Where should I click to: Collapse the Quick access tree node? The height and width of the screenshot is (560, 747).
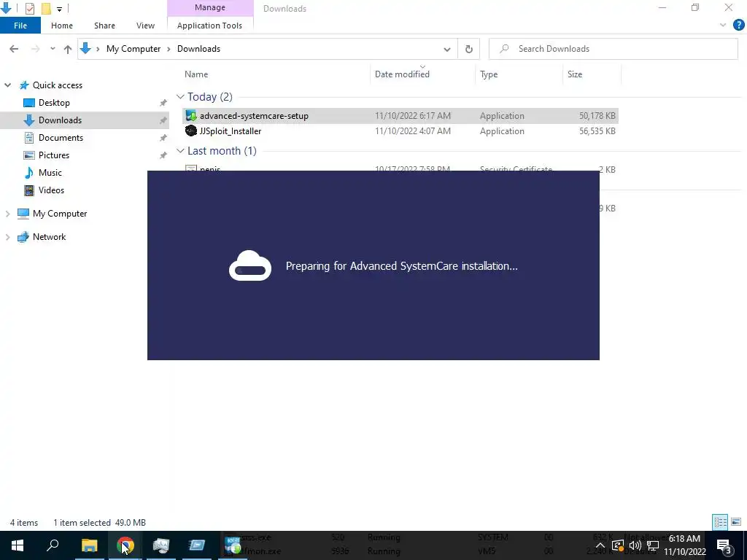tap(7, 85)
